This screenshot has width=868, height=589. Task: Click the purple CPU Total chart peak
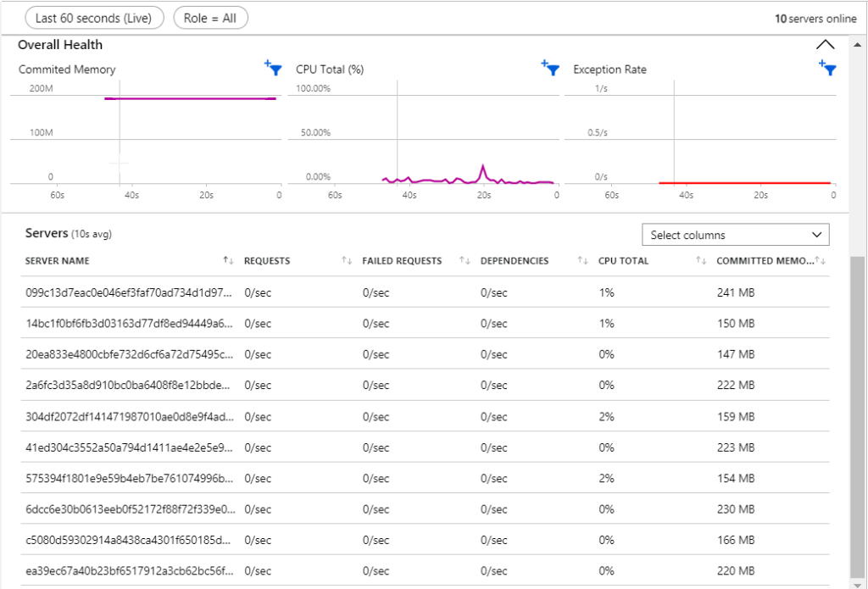483,167
